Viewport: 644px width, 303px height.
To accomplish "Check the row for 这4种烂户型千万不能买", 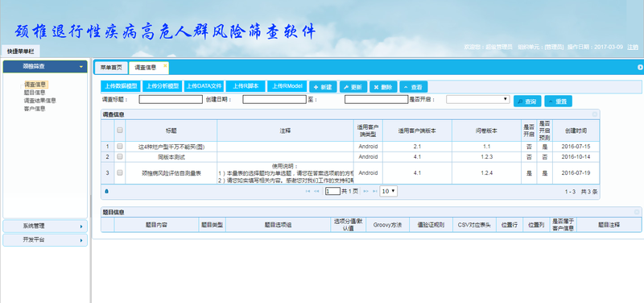I will pos(120,146).
